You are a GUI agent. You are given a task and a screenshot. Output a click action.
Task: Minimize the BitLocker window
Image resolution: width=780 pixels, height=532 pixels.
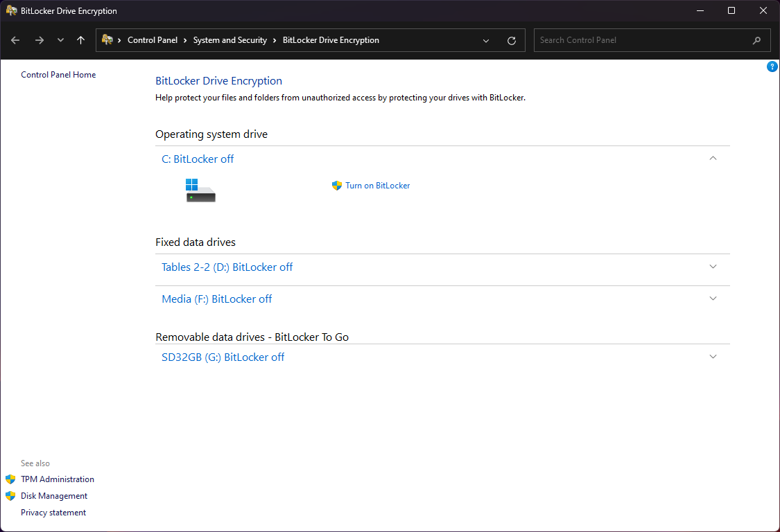pyautogui.click(x=700, y=10)
